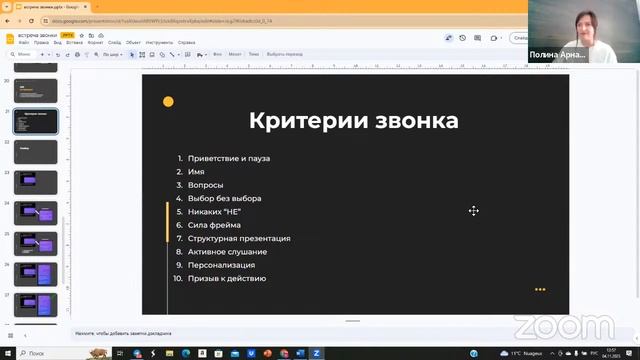Select the Paint format tool
The width and height of the screenshot is (640, 360).
pyautogui.click(x=87, y=54)
